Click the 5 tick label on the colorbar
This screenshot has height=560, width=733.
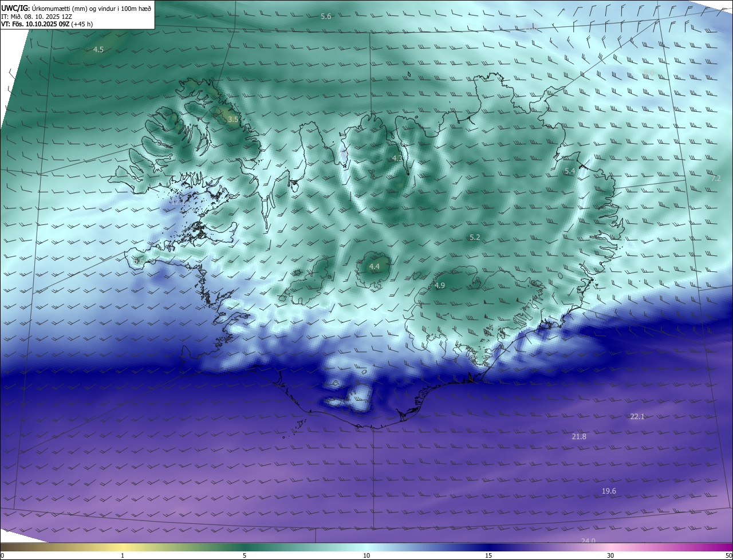[245, 555]
